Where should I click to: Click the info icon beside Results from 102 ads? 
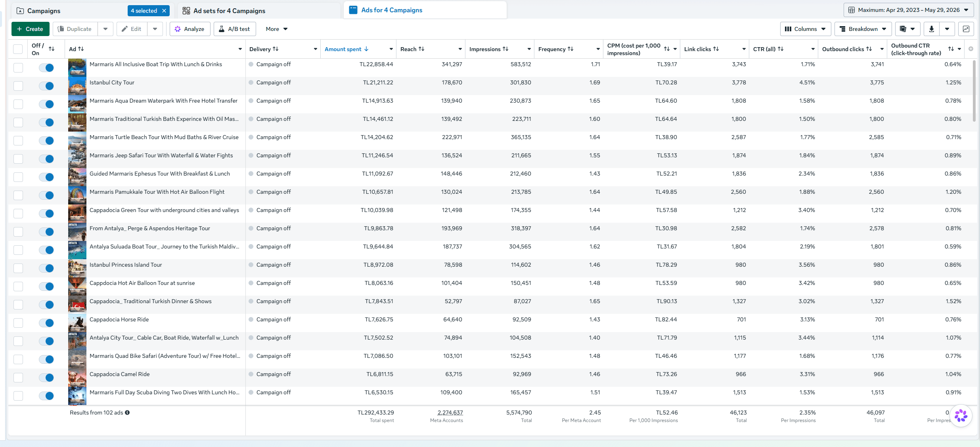(x=127, y=413)
